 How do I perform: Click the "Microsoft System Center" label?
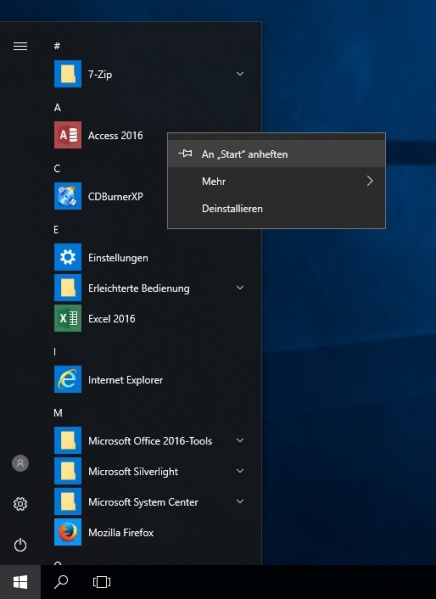(143, 502)
